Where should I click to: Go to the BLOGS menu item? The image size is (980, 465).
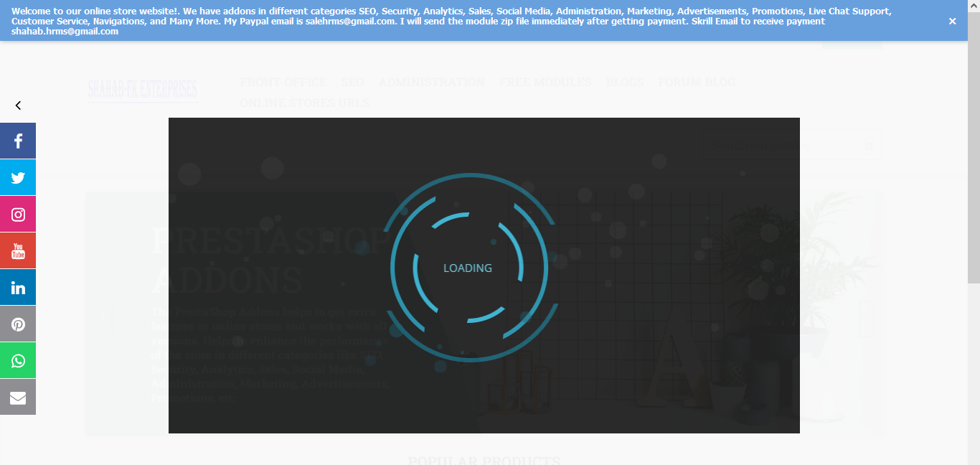click(625, 82)
